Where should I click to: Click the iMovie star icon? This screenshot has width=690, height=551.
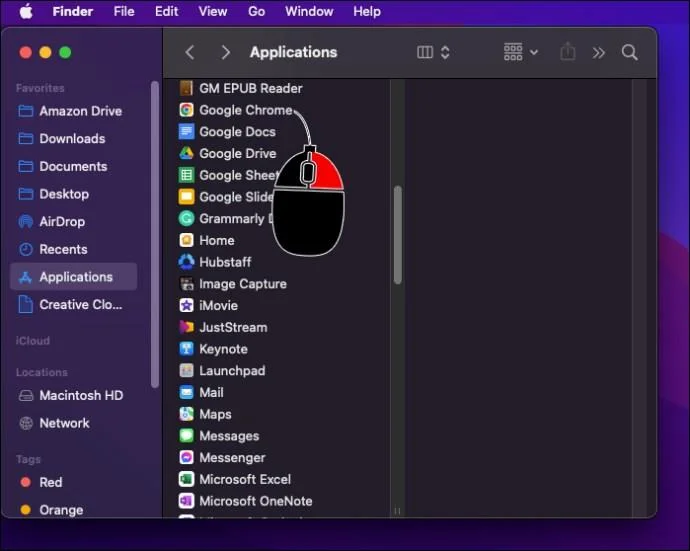click(x=186, y=305)
